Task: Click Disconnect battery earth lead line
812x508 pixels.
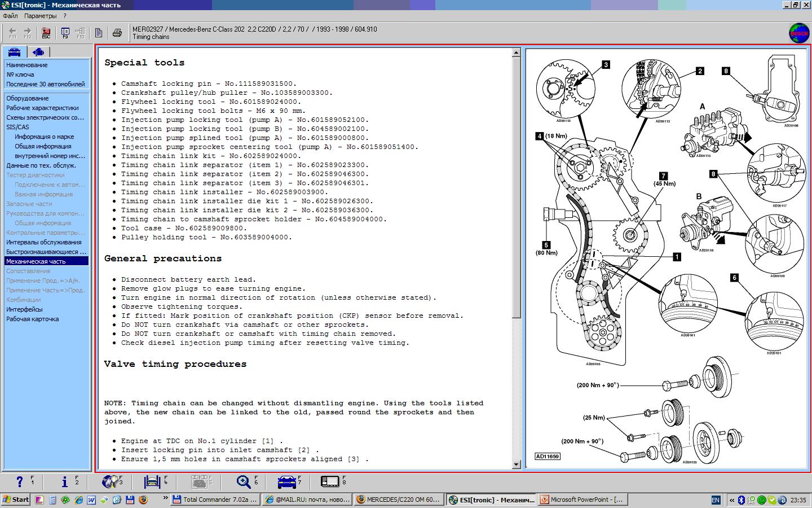Action: (x=188, y=279)
